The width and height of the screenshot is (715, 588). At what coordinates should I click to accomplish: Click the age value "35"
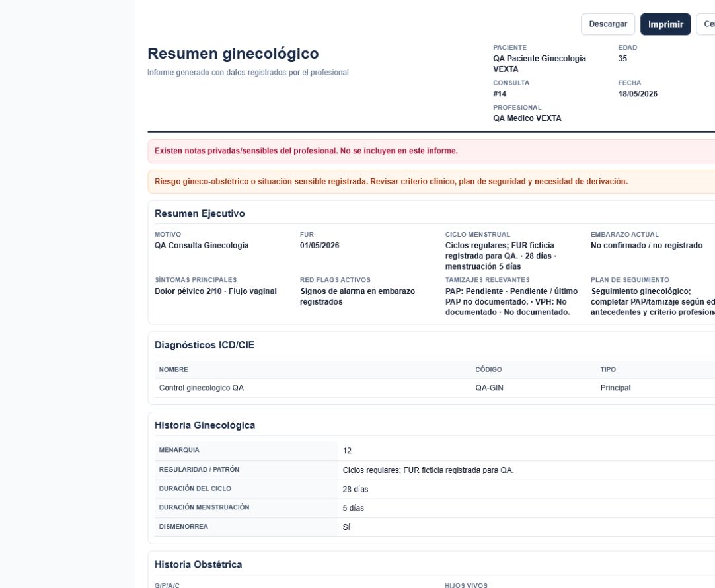(x=622, y=59)
